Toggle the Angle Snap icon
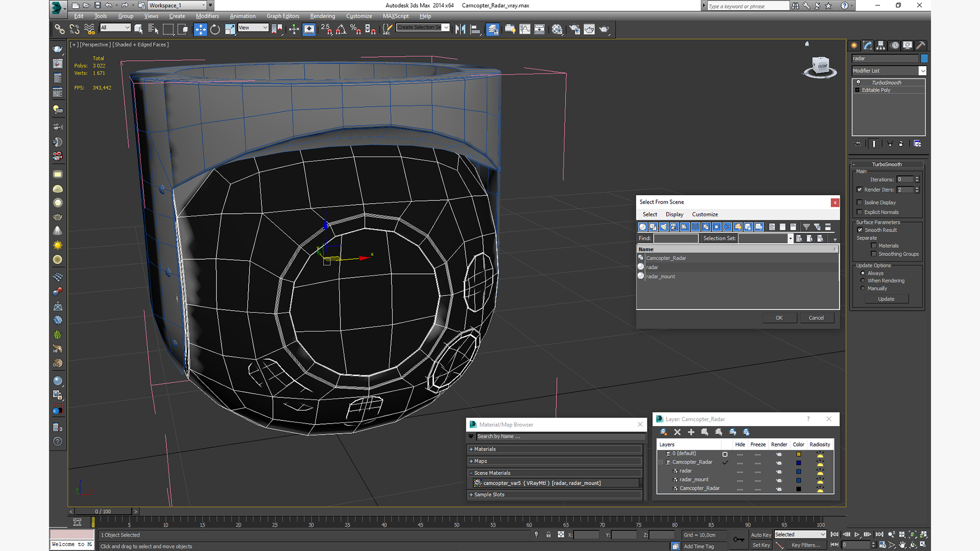 [340, 29]
